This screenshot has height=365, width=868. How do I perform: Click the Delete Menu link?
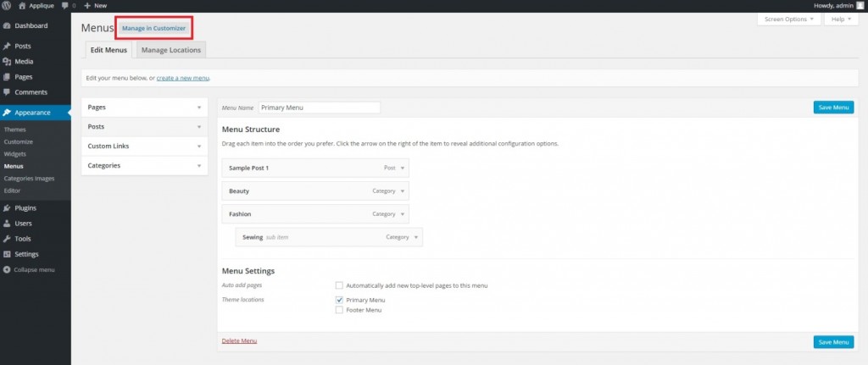click(238, 340)
